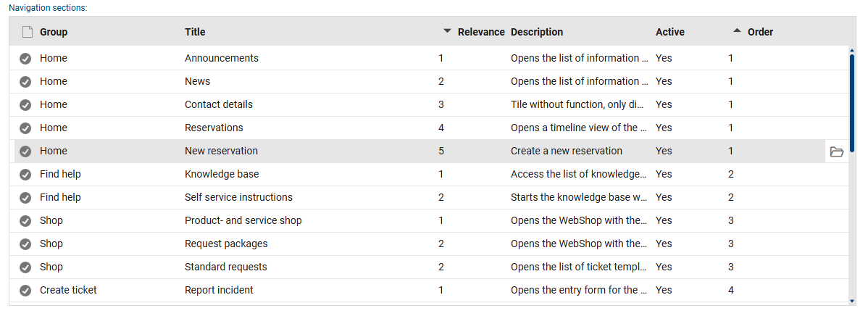Screen dimensions: 868x316
Task: Click Active 'Yes' in Report incident row
Action: (x=664, y=291)
